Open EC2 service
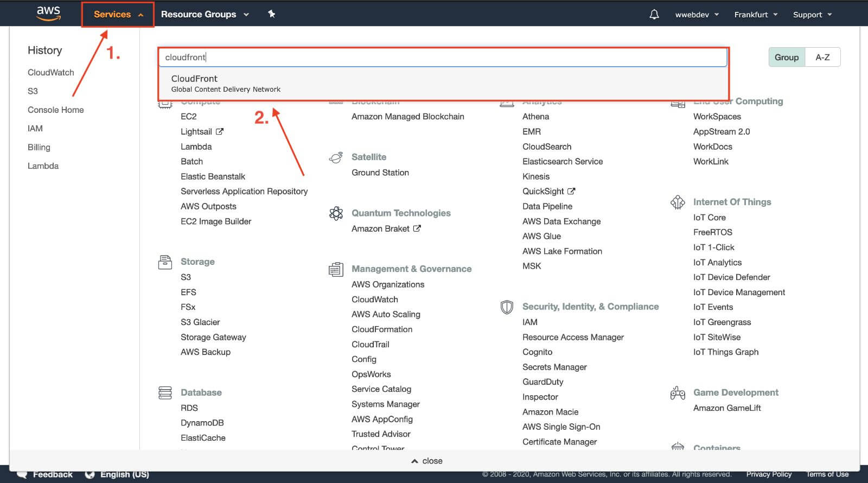 tap(189, 117)
